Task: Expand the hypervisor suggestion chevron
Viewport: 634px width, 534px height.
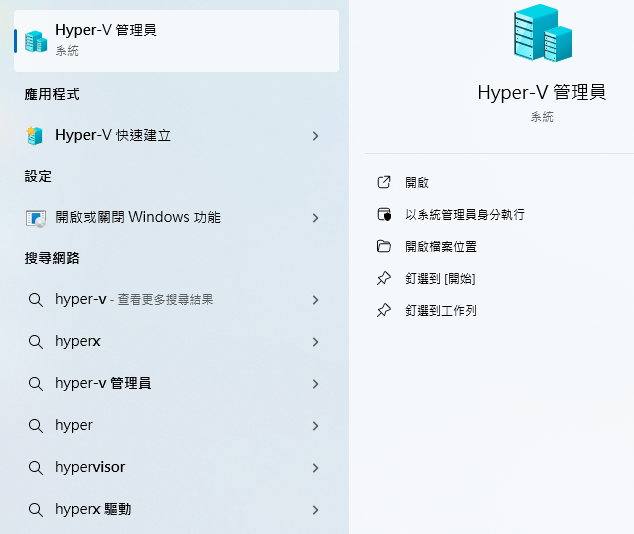Action: [x=315, y=468]
